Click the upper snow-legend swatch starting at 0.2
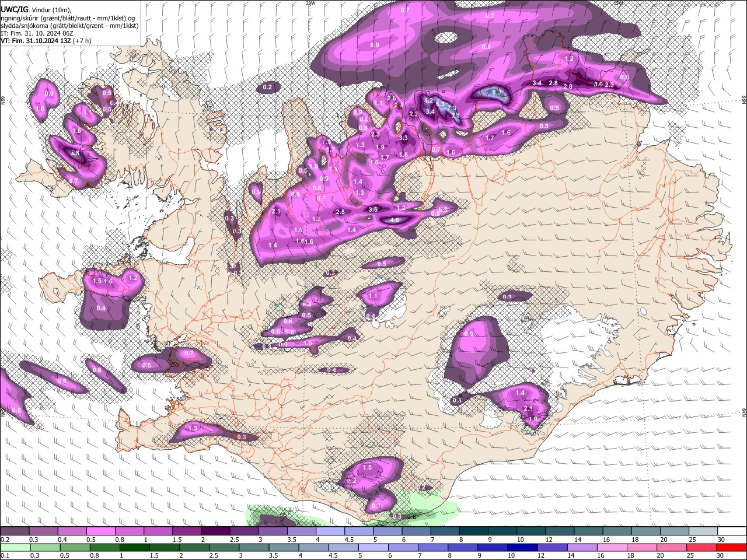The height and width of the screenshot is (560, 747). coord(15,531)
